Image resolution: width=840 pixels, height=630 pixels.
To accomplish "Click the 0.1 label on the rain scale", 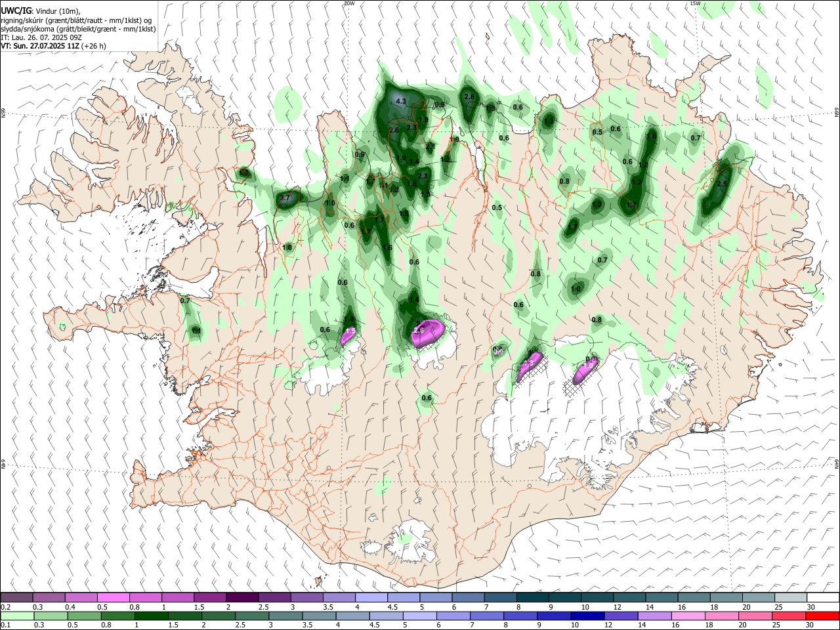I will point(5,625).
